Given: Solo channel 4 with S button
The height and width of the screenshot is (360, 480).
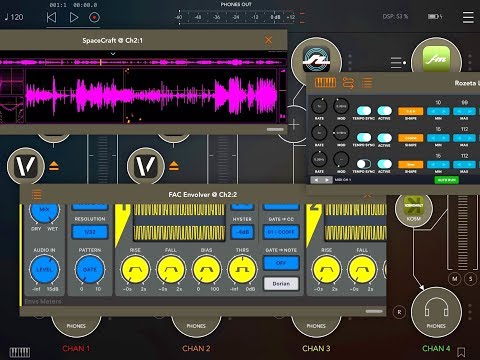Looking at the screenshot, I should tap(471, 279).
